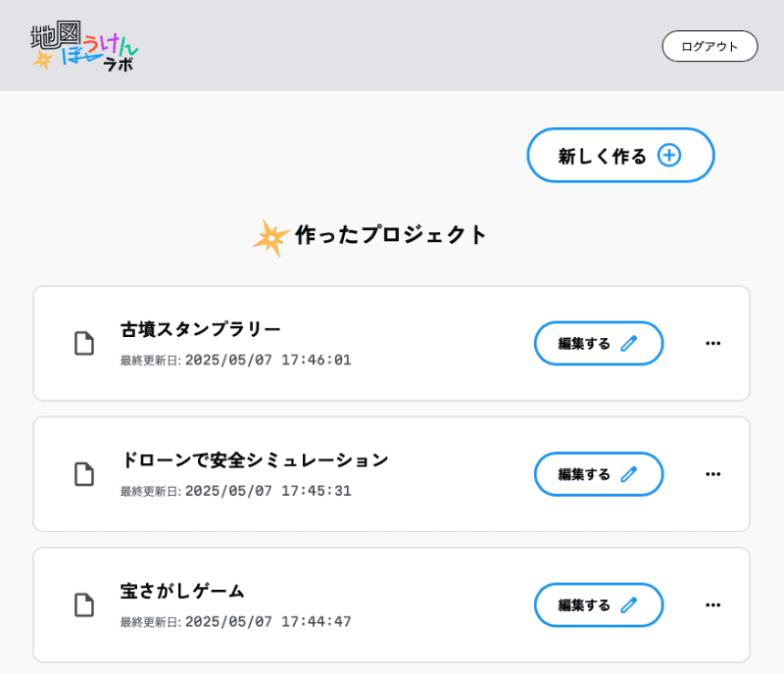Click pencil icon on 宝さがしゲーム row
Image resolution: width=784 pixels, height=674 pixels.
click(629, 604)
